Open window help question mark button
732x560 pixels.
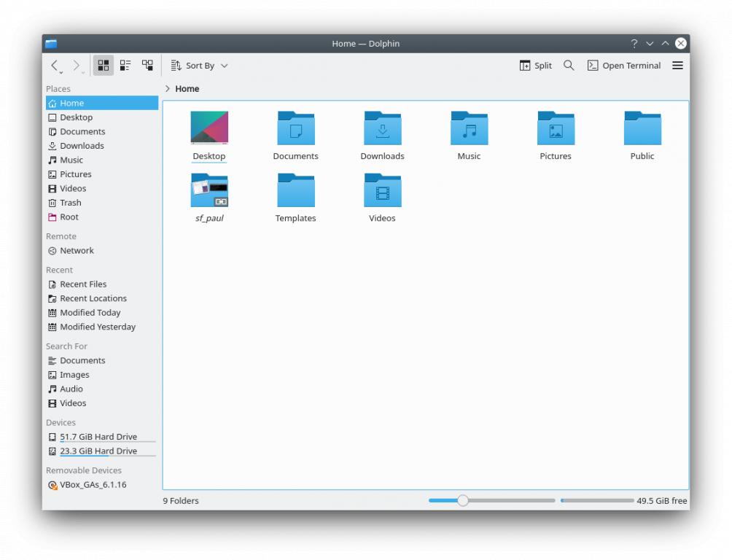(634, 44)
